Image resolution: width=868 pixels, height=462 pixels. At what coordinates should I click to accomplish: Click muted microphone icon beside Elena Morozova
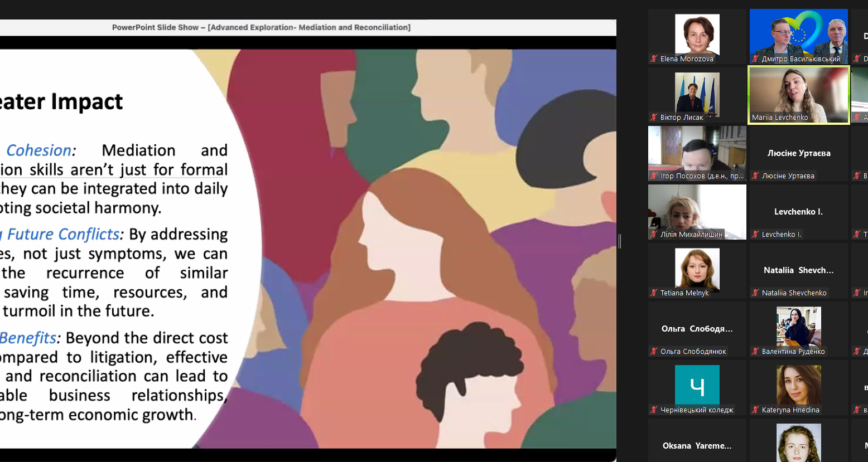[x=654, y=59]
